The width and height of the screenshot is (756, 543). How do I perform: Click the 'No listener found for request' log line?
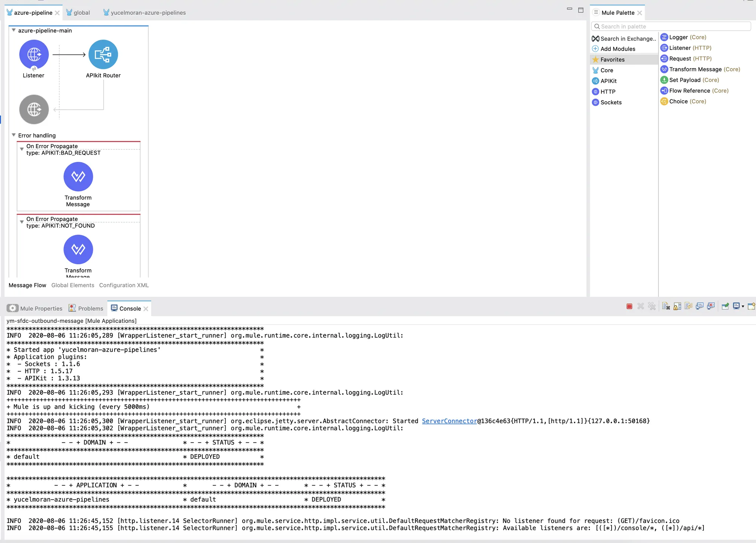(x=343, y=521)
